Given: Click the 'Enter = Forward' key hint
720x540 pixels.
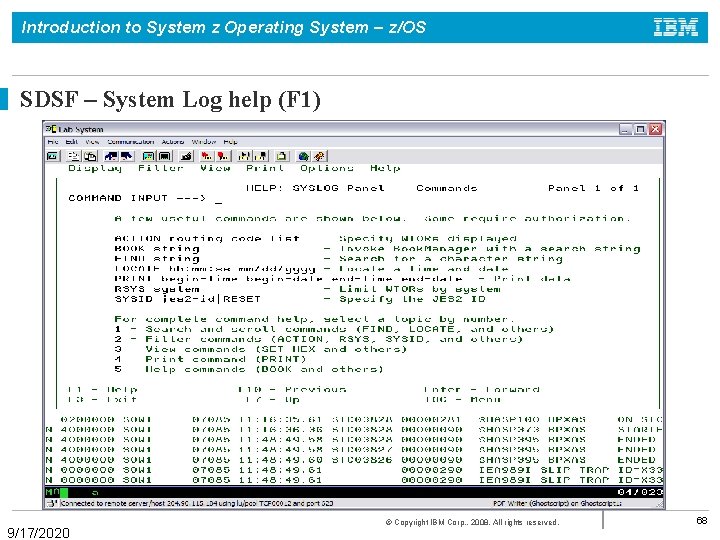Looking at the screenshot, I should coord(482,390).
